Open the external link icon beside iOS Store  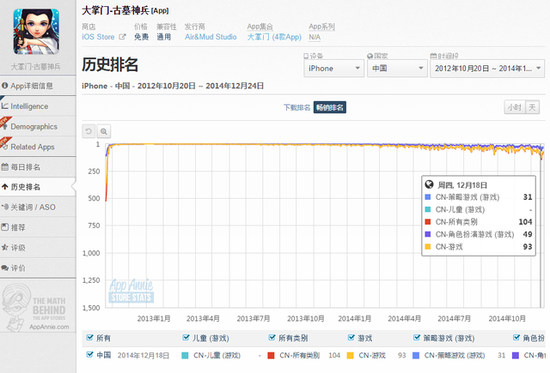coord(122,37)
